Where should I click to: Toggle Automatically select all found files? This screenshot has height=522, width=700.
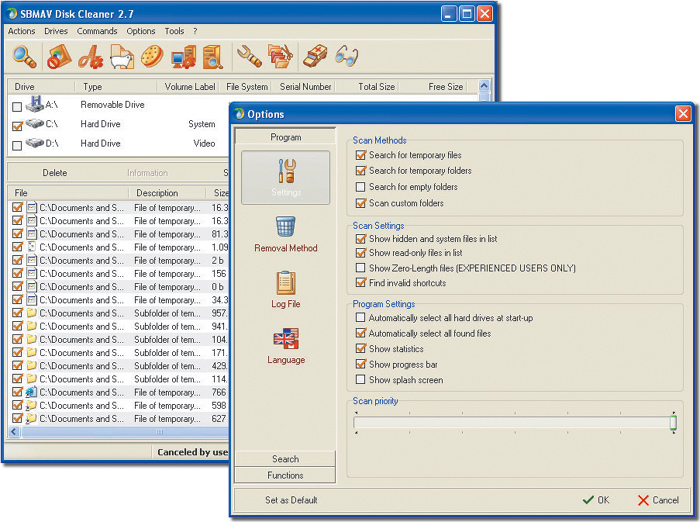(361, 333)
